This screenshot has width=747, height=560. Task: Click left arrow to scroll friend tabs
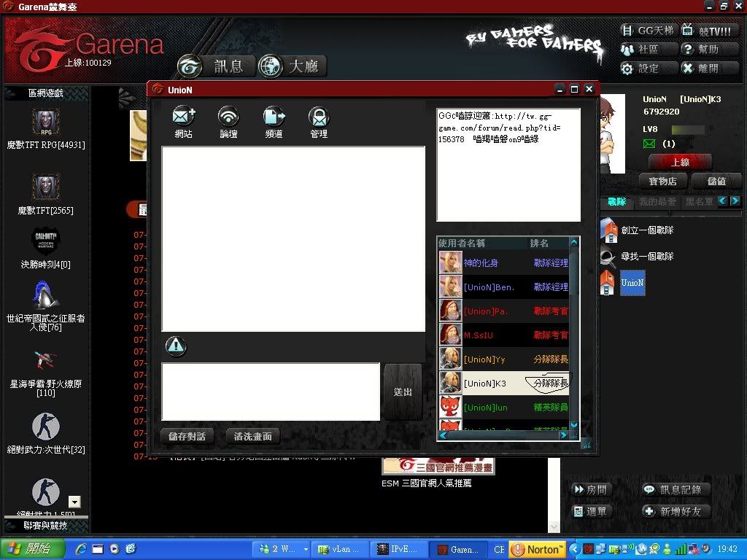point(722,201)
